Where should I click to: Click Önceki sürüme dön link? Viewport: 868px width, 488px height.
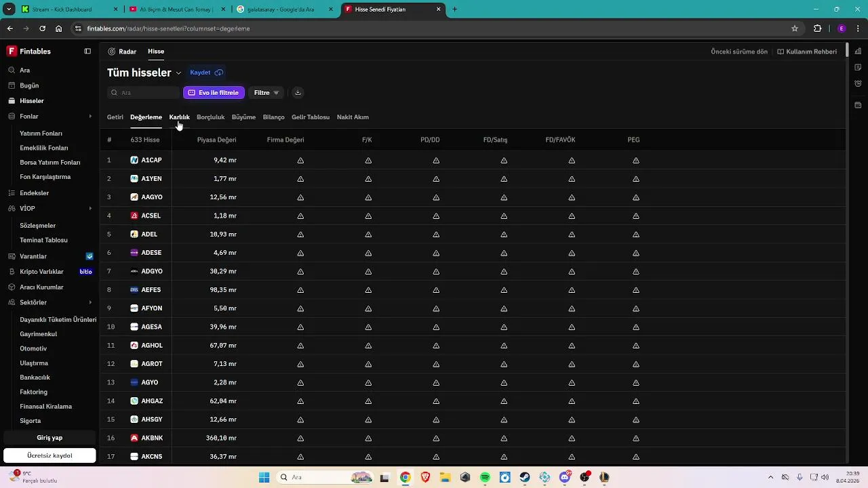coord(739,52)
